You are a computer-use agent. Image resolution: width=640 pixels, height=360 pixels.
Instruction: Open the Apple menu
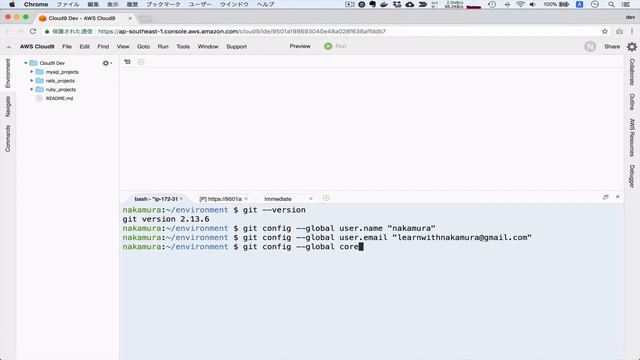(12, 4)
